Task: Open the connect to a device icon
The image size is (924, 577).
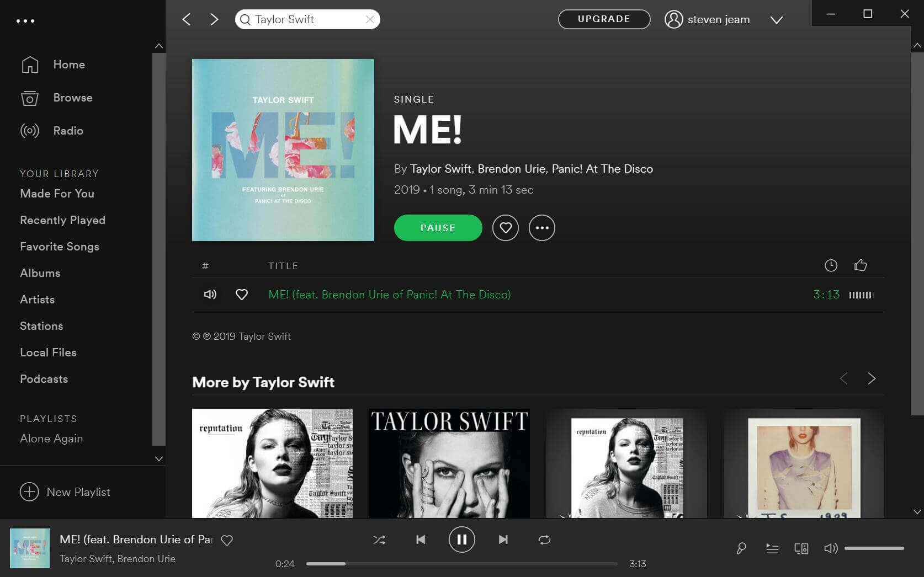Action: tap(801, 548)
